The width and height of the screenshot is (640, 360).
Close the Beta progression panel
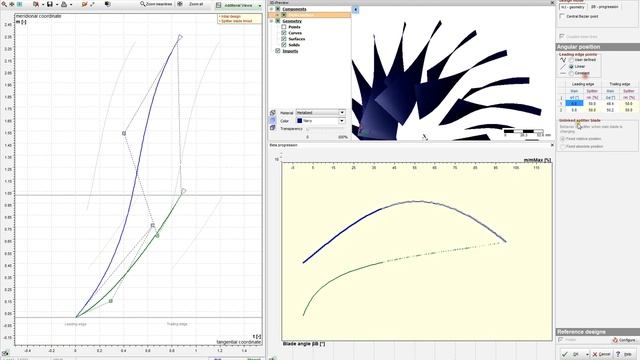pos(552,145)
